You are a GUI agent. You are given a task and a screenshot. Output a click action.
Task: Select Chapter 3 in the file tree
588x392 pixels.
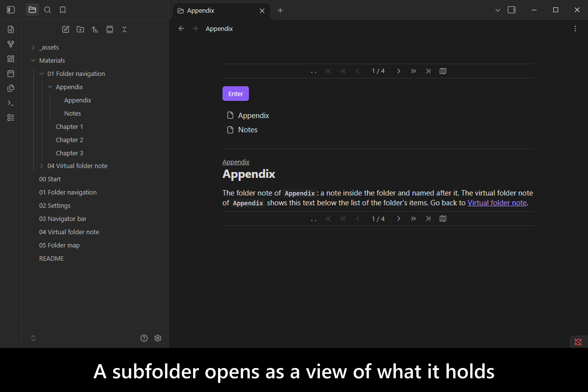[70, 153]
